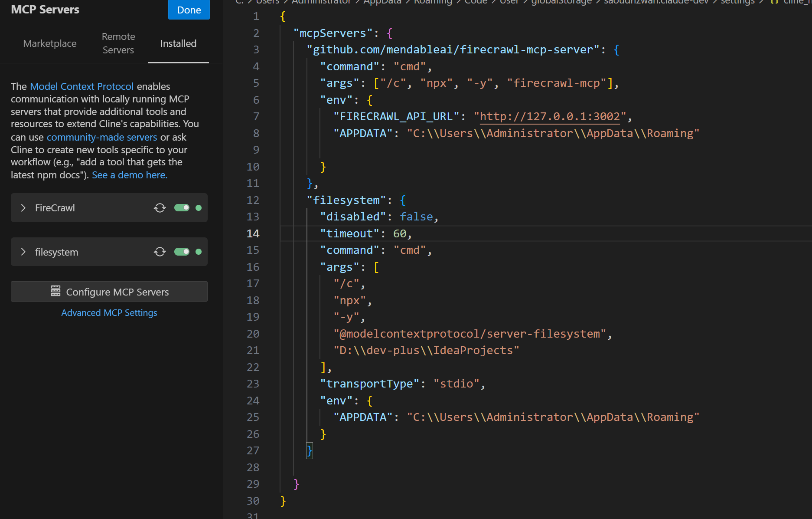Click the filesystem green status dot
812x519 pixels.
(199, 252)
